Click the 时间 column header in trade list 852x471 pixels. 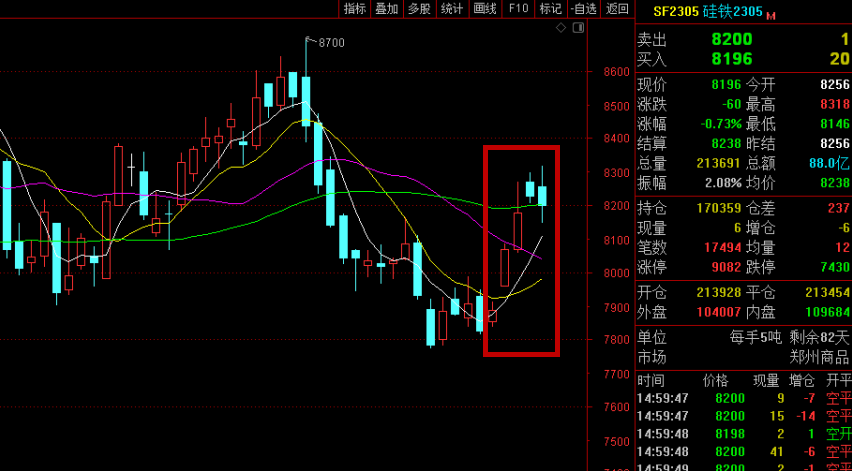point(650,381)
